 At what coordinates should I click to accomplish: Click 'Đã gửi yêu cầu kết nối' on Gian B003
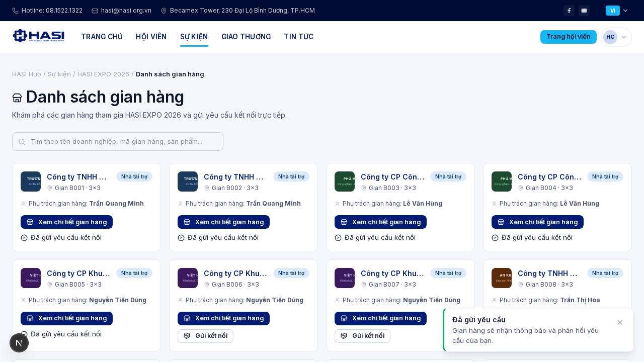click(x=380, y=238)
